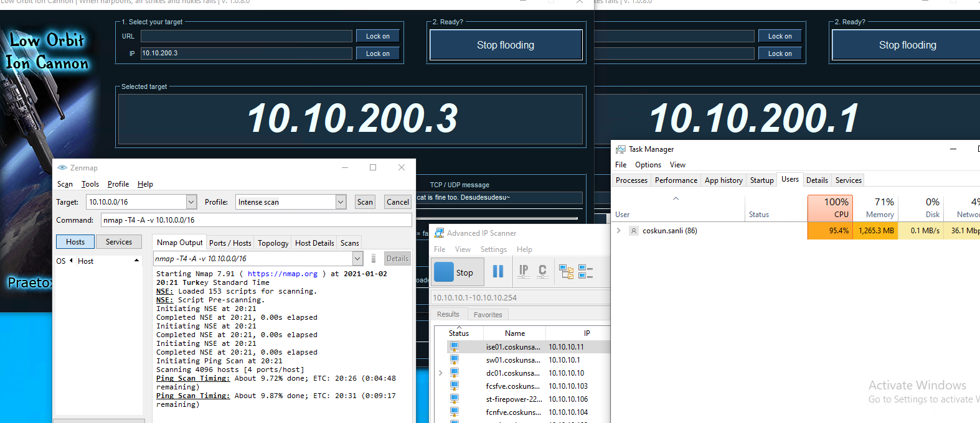The image size is (980, 423).
Task: Click Lock on beside the URL field in LOIC
Action: (x=378, y=36)
